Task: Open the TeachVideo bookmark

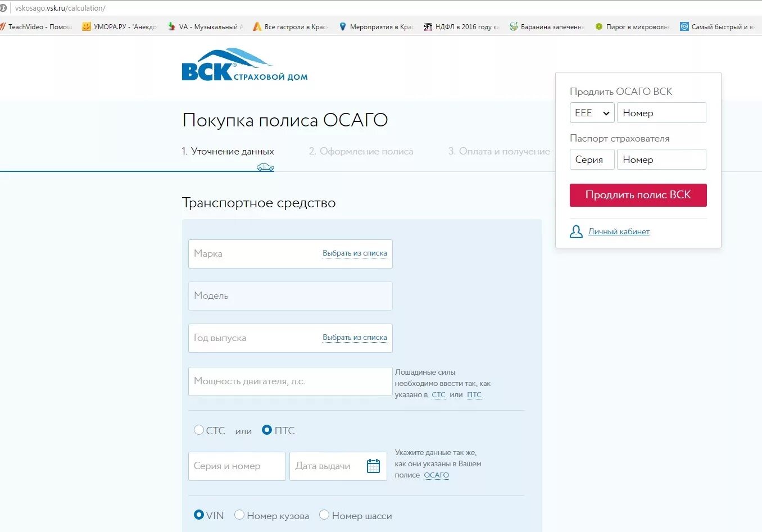Action: (37, 26)
